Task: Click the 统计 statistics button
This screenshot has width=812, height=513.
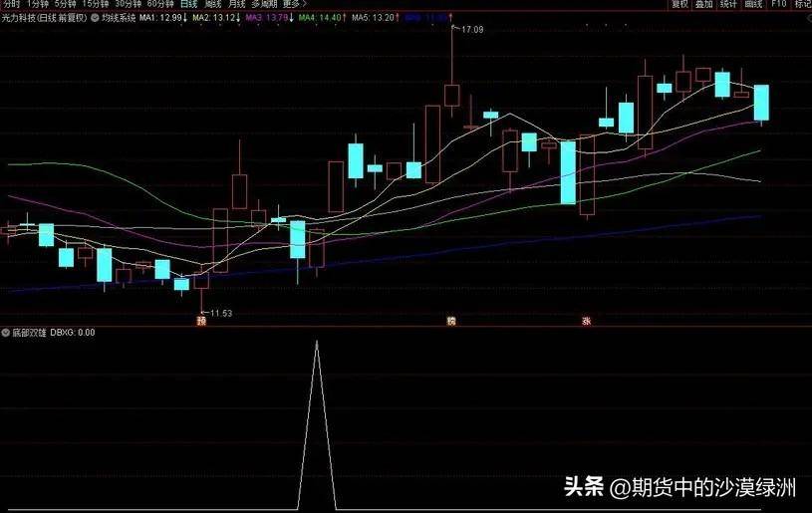Action: (728, 4)
